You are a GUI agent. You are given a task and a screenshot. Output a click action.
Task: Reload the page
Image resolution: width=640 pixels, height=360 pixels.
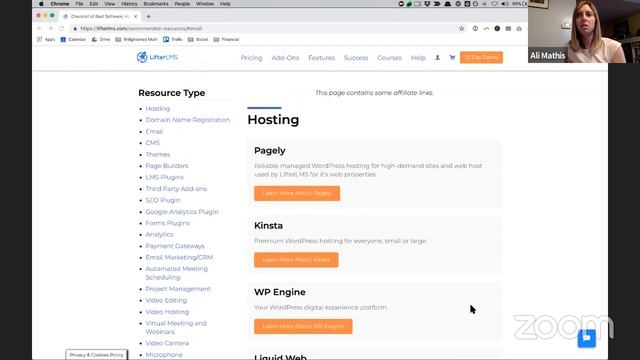coord(62,29)
